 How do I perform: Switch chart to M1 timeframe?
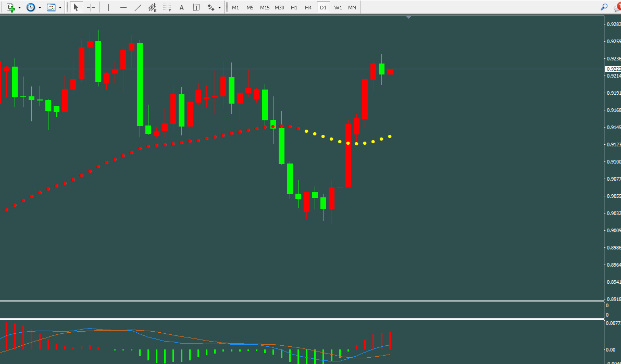235,7
